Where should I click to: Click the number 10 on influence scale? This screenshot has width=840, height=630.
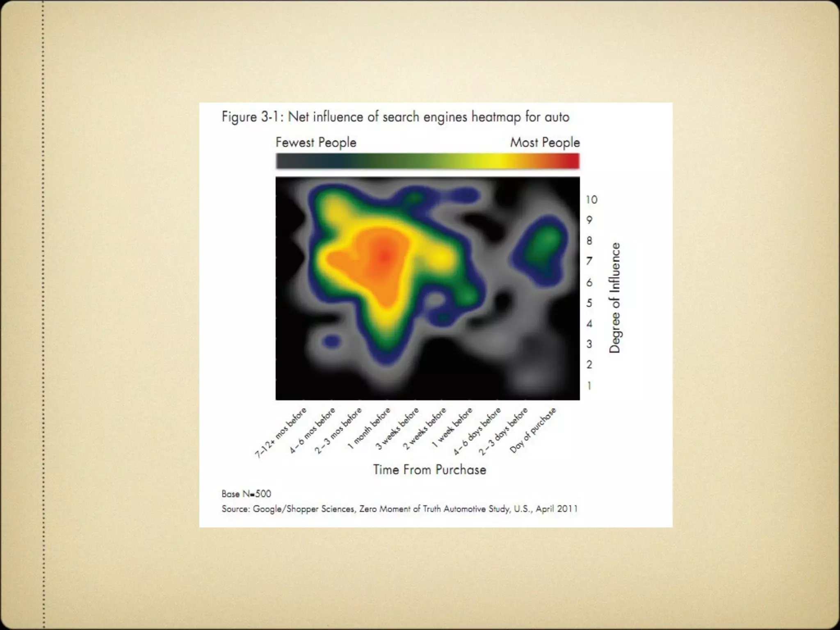pyautogui.click(x=591, y=200)
